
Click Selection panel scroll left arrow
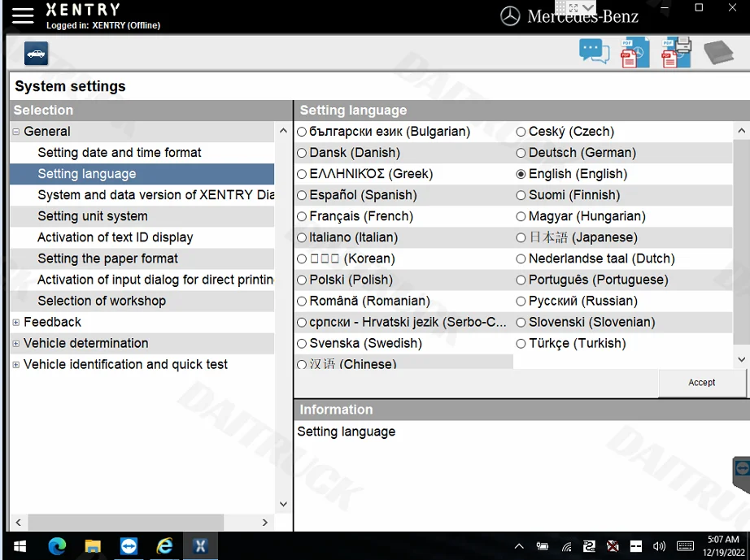pyautogui.click(x=18, y=523)
